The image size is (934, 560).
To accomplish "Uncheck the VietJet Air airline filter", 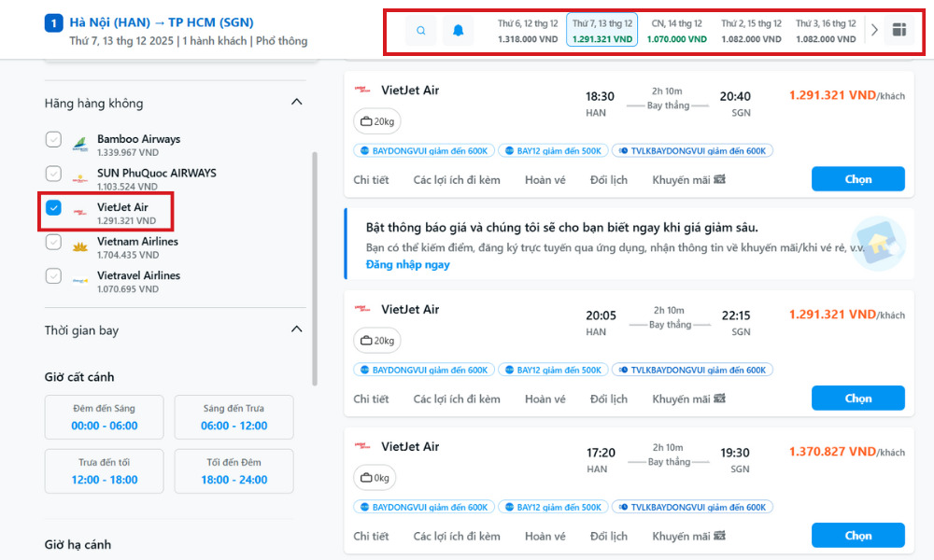I will pos(53,208).
